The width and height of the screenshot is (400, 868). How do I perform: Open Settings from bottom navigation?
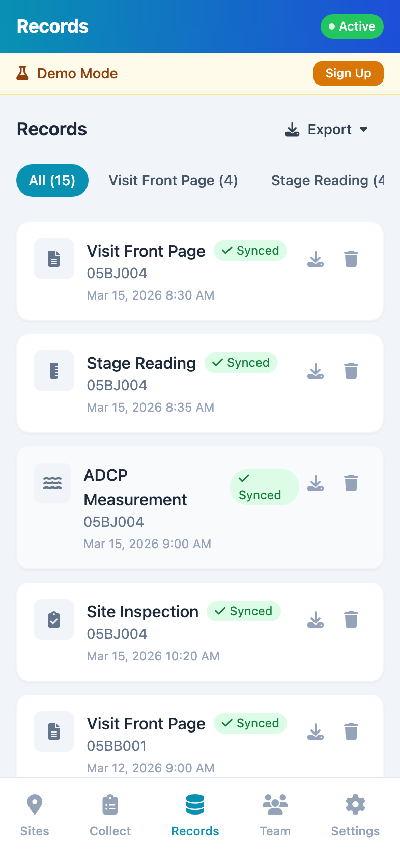coord(355,815)
